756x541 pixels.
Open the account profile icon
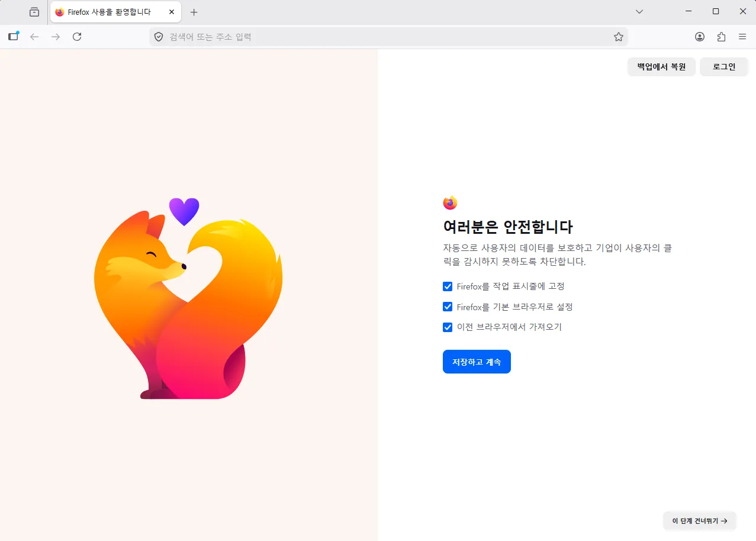700,37
